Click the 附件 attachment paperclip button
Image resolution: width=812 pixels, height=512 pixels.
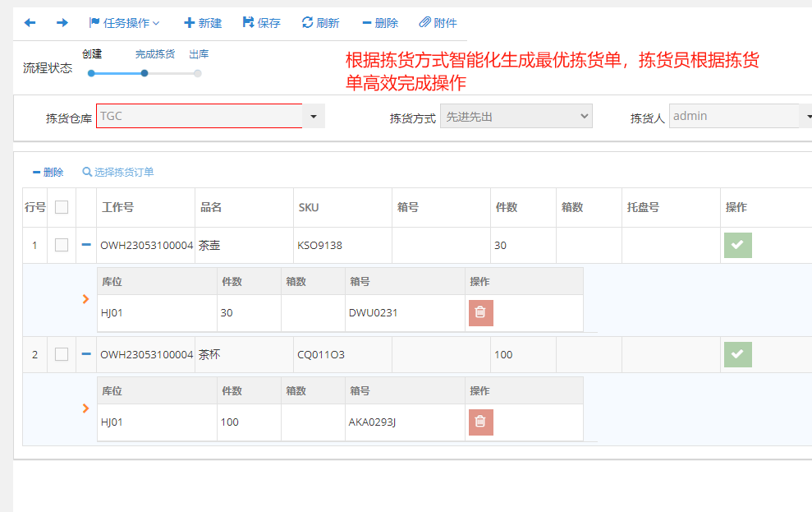pos(438,23)
